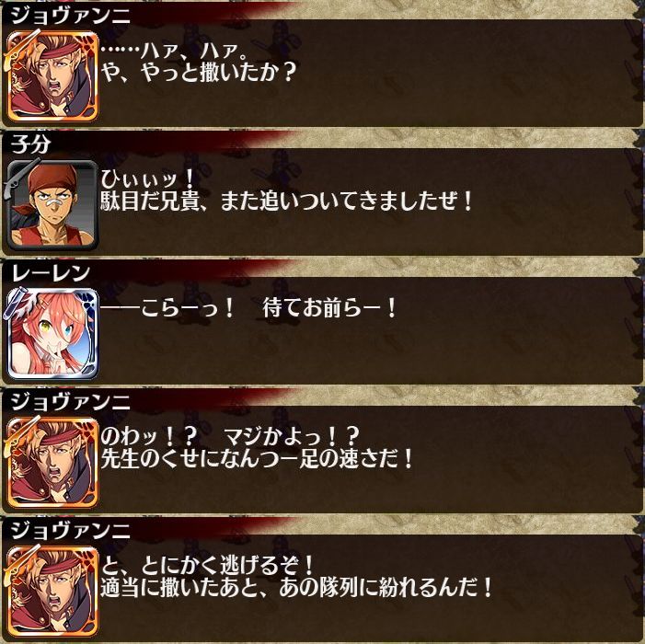The width and height of the screenshot is (645, 644).
Task: Click the line '適当に撒いたあと、あの隊列に紛れるんだ！'
Action: coord(296,588)
